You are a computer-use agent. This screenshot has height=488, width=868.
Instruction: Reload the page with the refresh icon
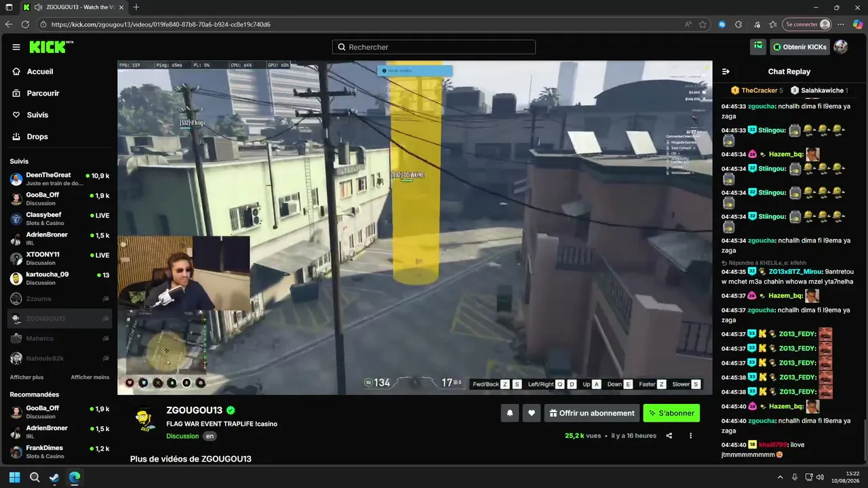(25, 24)
